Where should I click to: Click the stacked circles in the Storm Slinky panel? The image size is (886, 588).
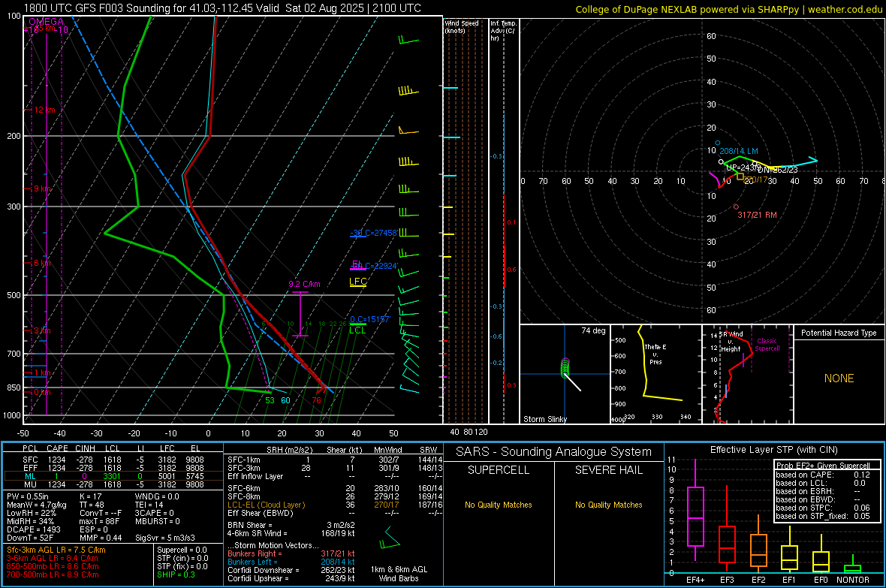coord(565,367)
